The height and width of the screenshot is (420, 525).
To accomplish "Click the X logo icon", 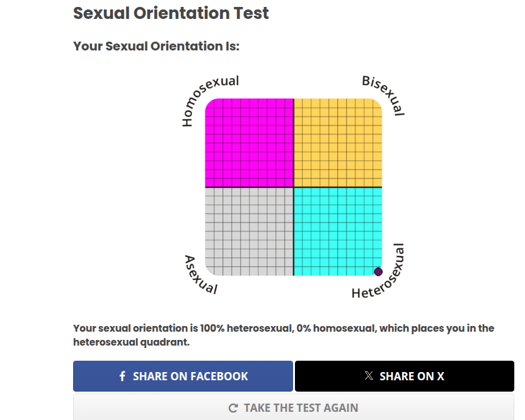I will (x=369, y=376).
